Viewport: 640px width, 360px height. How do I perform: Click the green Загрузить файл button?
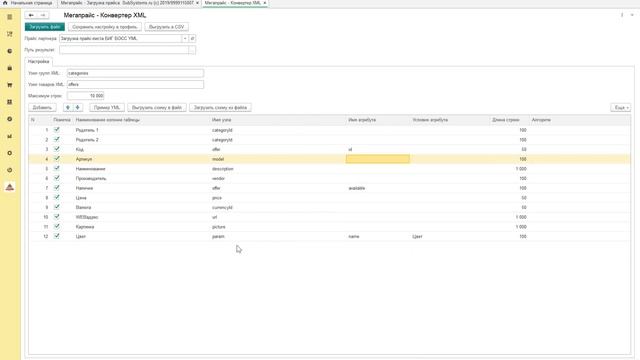click(x=44, y=27)
